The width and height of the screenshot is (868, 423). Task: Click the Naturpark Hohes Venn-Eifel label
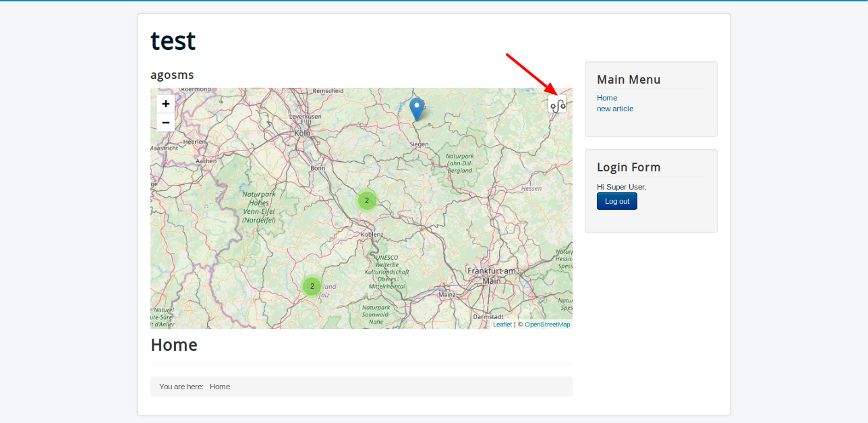258,207
